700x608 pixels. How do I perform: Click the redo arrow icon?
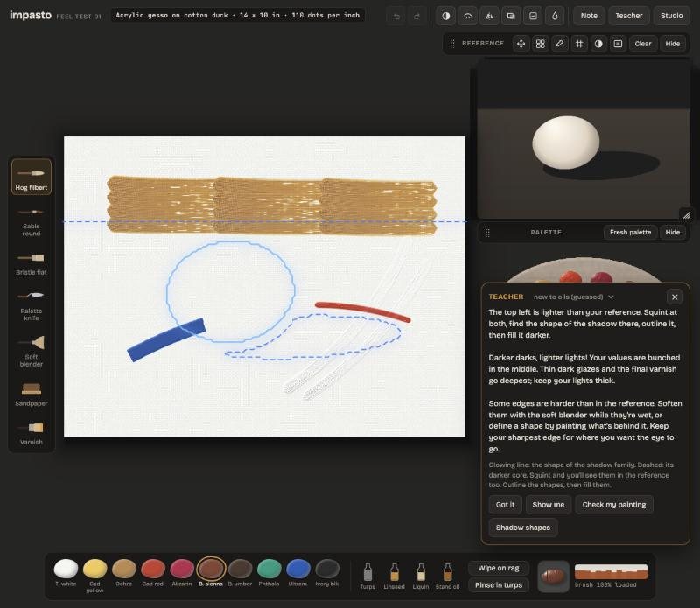pos(416,16)
